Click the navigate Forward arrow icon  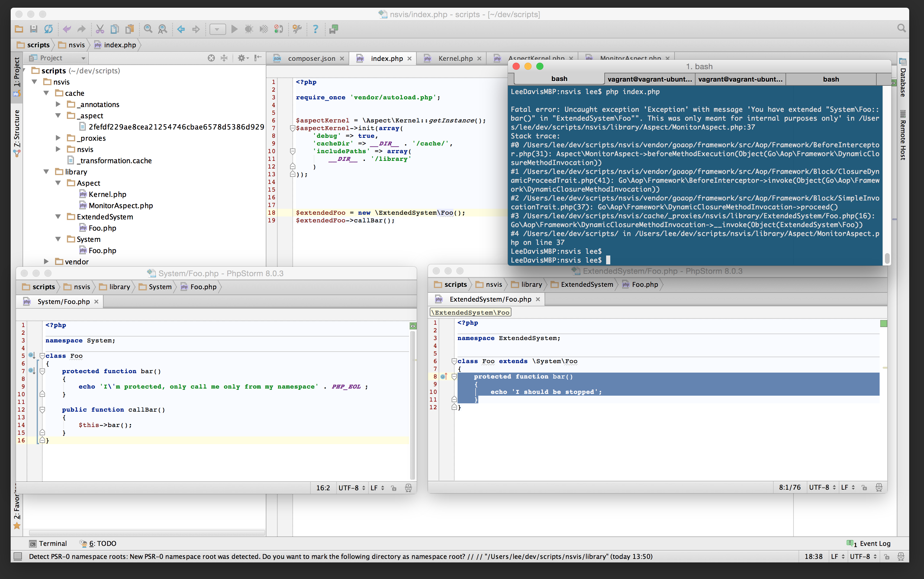[x=196, y=29]
